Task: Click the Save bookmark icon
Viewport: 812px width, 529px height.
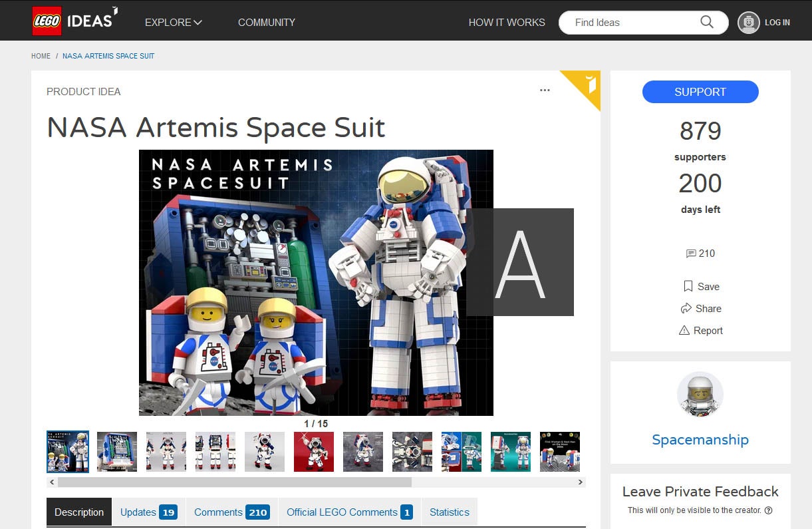Action: pyautogui.click(x=688, y=286)
